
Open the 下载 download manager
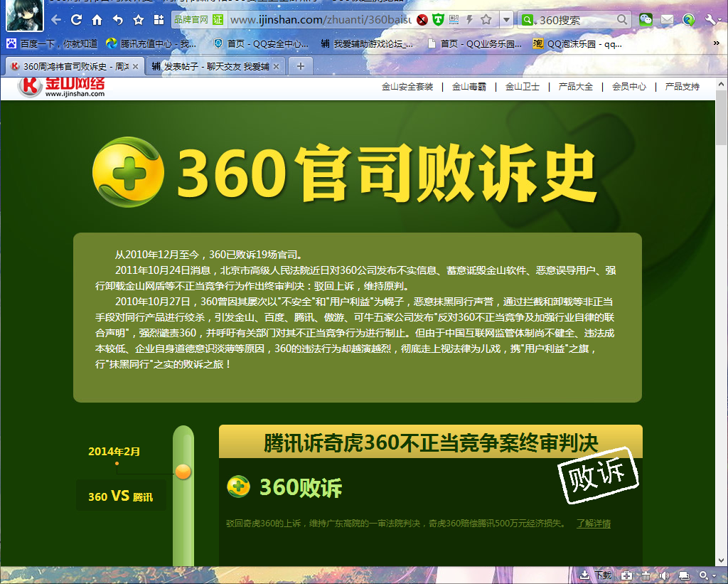[x=596, y=575]
